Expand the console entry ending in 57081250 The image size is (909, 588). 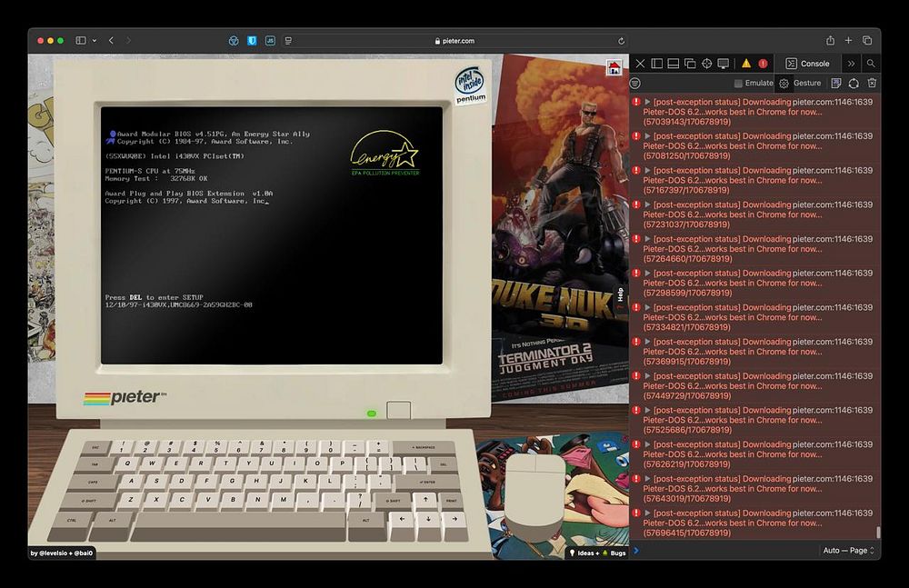tap(647, 136)
